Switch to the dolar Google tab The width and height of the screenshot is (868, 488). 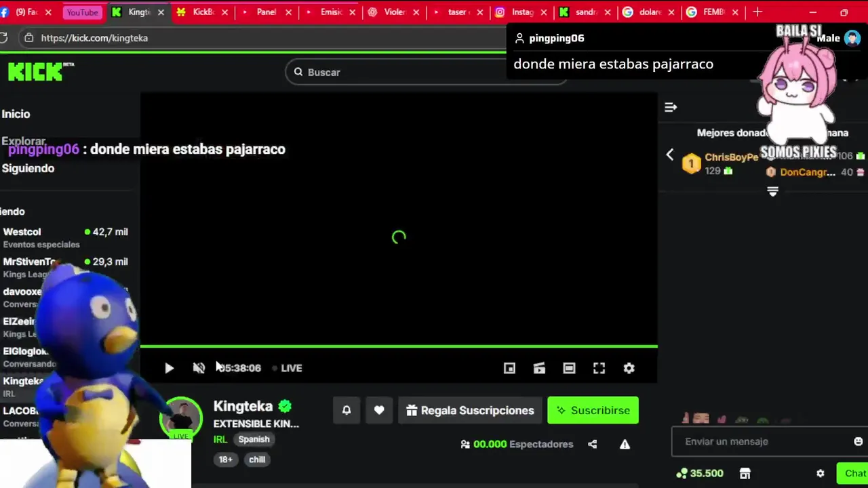[x=649, y=12]
